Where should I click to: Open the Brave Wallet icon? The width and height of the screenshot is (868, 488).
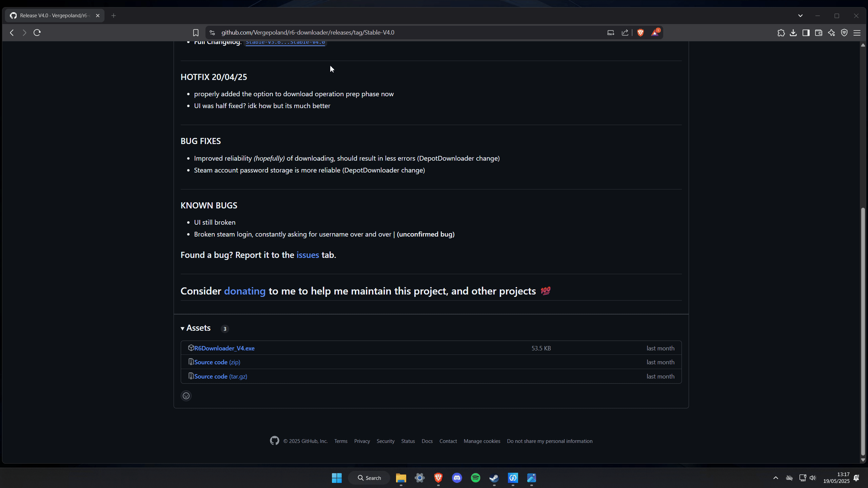point(818,33)
